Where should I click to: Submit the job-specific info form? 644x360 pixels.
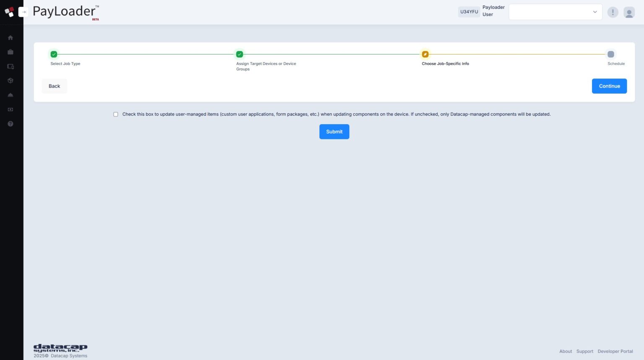334,132
